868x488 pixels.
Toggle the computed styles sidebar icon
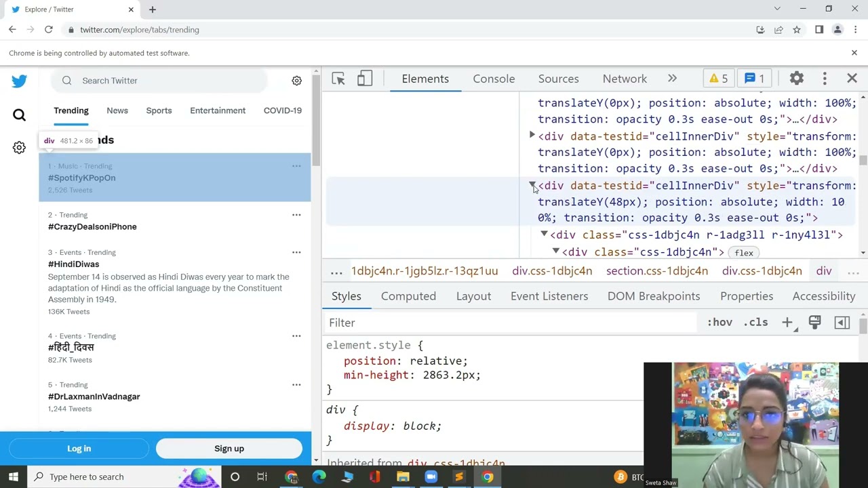pyautogui.click(x=842, y=323)
